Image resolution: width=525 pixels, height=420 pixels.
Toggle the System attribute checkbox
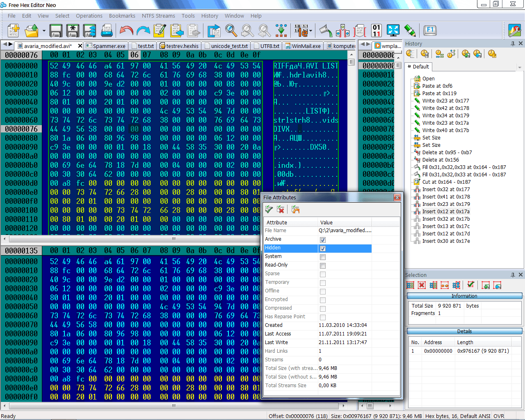coord(323,257)
